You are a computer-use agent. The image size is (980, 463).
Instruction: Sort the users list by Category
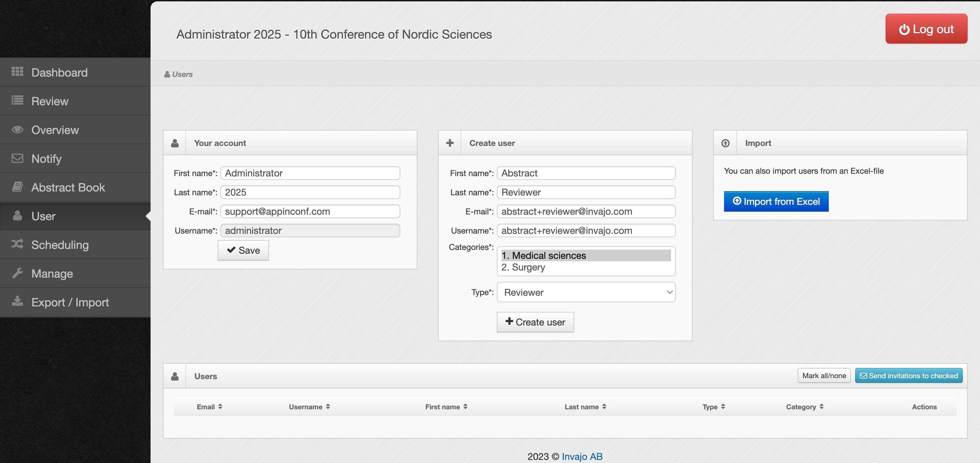[804, 407]
